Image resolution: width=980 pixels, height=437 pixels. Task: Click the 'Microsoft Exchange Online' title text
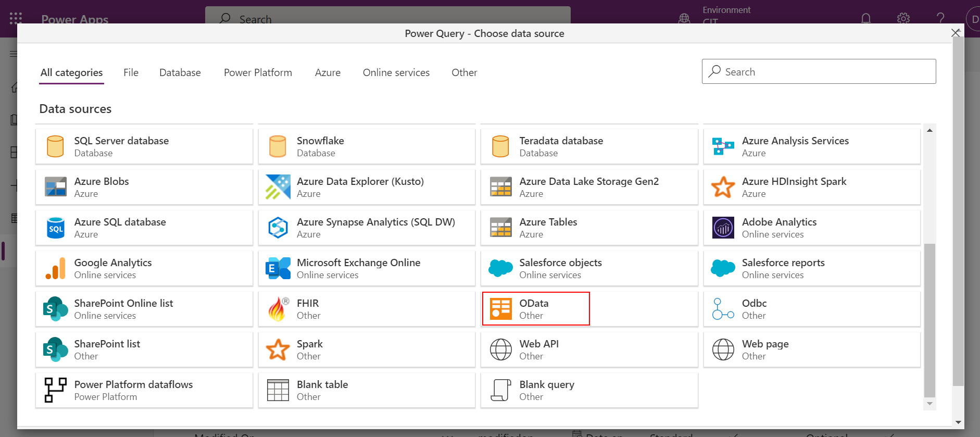pyautogui.click(x=358, y=263)
